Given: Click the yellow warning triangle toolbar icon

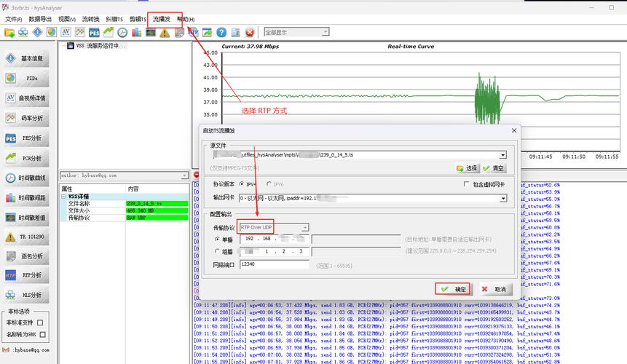Looking at the screenshot, I should pyautogui.click(x=165, y=33).
